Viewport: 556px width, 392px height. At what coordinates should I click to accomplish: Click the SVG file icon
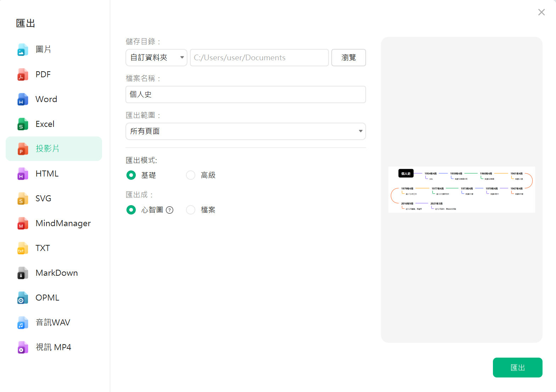pos(23,198)
